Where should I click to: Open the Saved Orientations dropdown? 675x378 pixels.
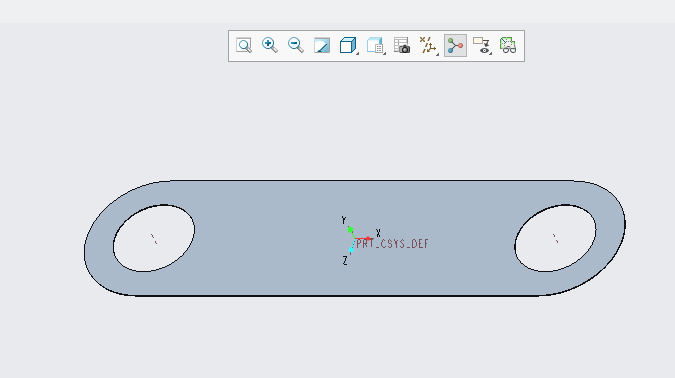point(376,46)
